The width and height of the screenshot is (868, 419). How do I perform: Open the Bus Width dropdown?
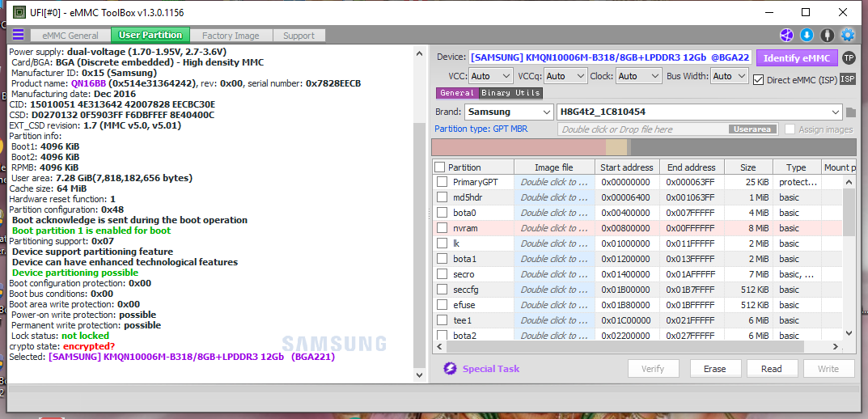730,76
